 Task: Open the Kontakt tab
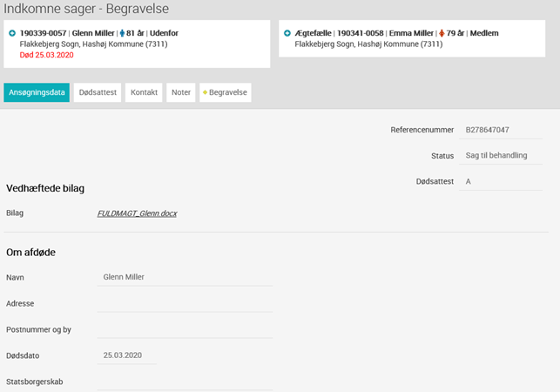[x=144, y=92]
